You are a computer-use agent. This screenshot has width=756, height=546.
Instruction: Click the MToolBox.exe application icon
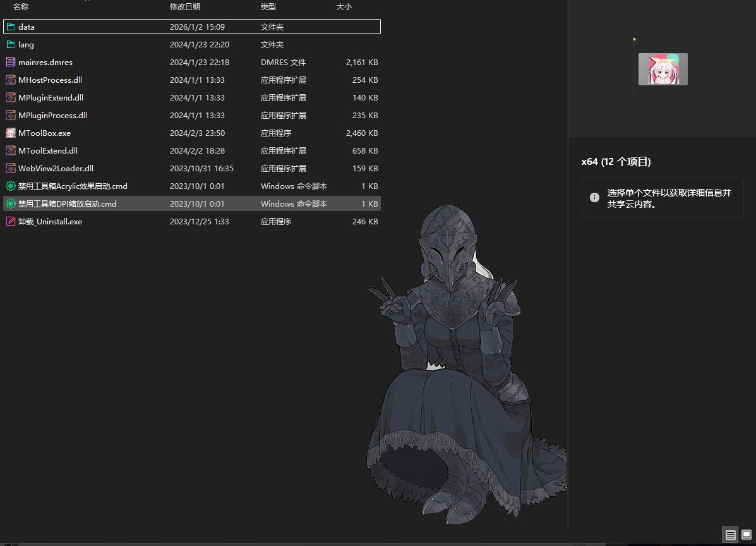coord(11,133)
